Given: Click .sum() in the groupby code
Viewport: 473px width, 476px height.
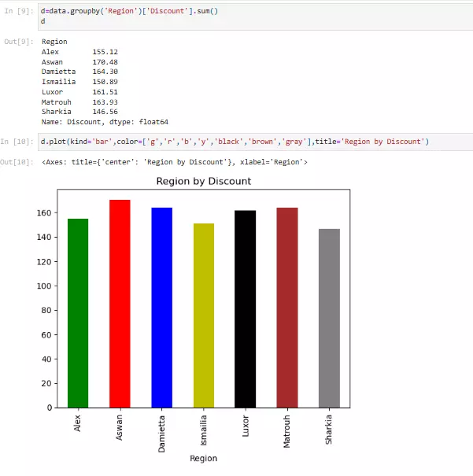Looking at the screenshot, I should [x=205, y=11].
